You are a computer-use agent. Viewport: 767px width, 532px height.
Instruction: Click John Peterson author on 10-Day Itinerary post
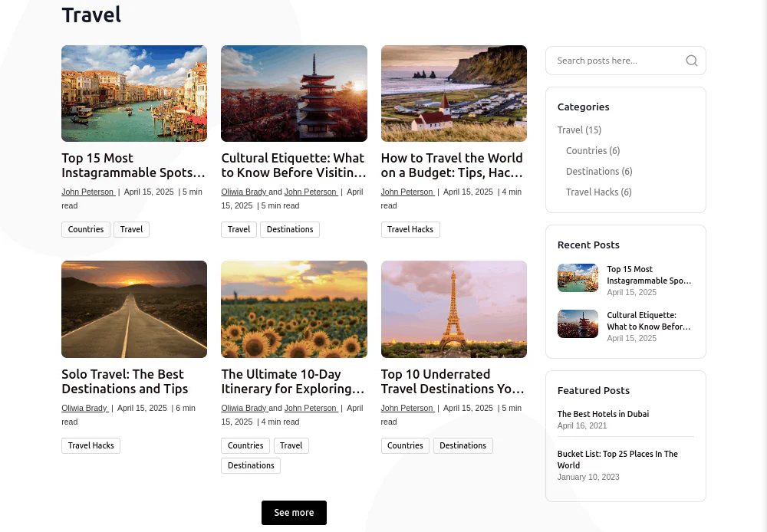[x=311, y=408]
